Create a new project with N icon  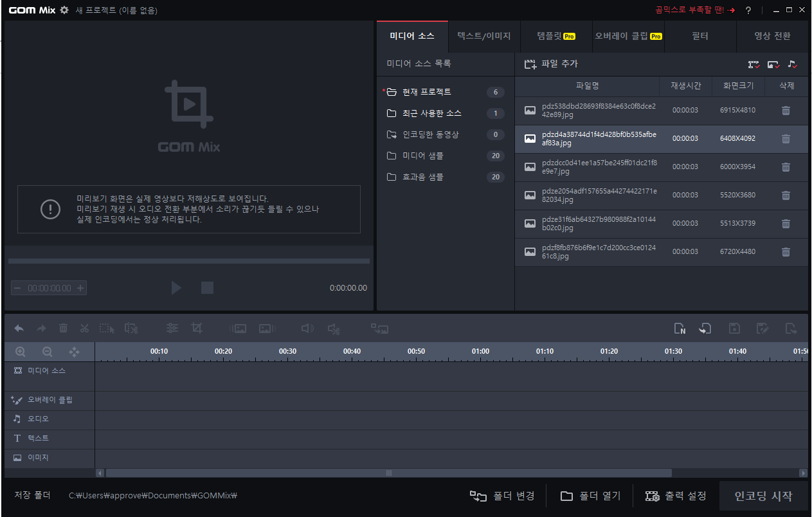[x=680, y=329]
